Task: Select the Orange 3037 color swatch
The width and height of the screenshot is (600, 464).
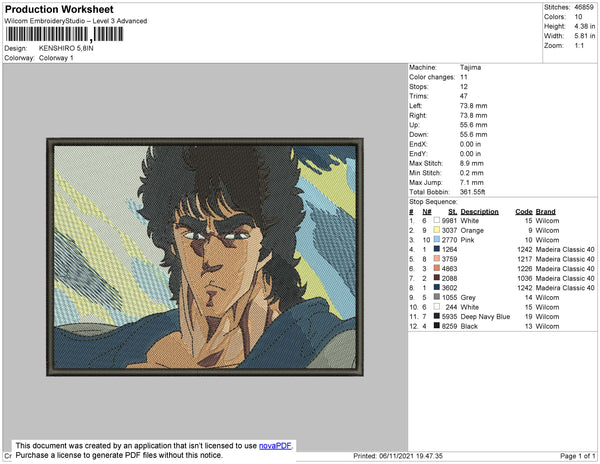Action: coord(435,230)
